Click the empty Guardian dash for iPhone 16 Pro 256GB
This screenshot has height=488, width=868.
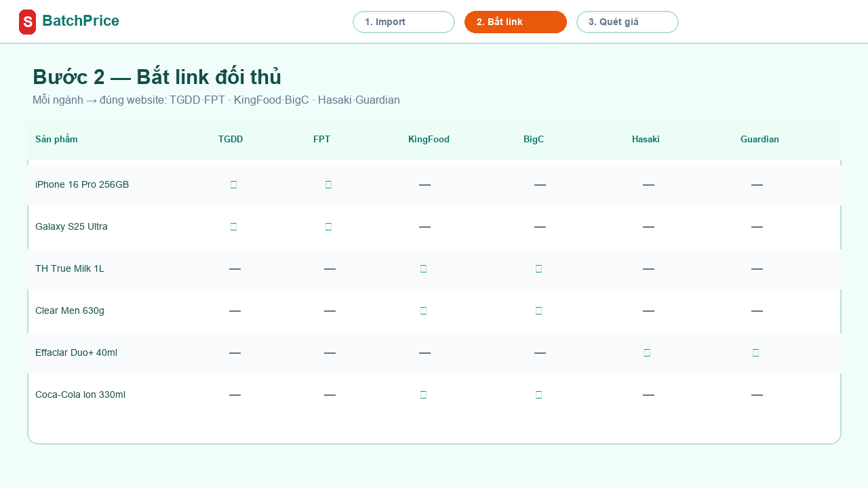point(757,184)
